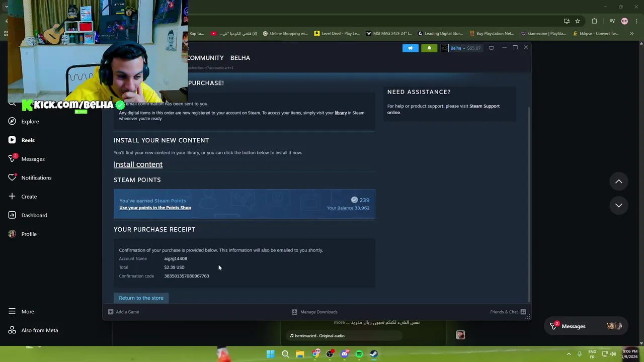Go to previous reel with up arrow

(x=619, y=182)
